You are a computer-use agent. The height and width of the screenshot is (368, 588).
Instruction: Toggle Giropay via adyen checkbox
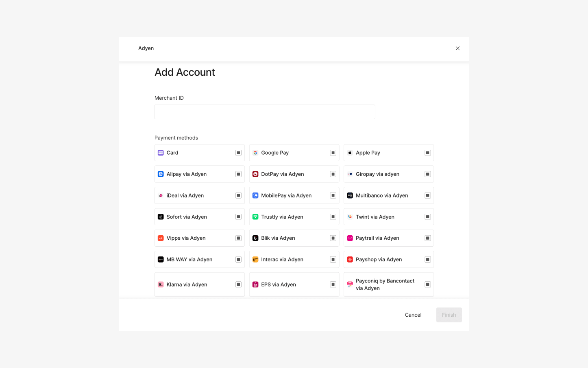[428, 174]
